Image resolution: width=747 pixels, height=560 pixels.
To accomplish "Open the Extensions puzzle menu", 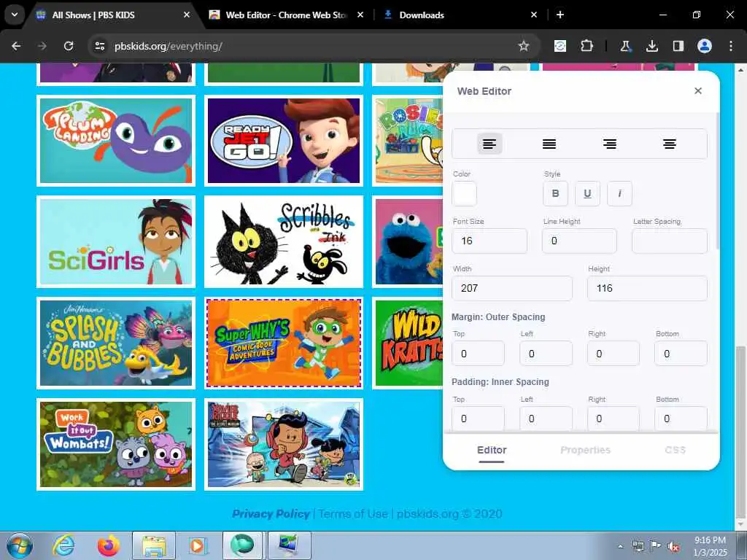I will tap(587, 46).
